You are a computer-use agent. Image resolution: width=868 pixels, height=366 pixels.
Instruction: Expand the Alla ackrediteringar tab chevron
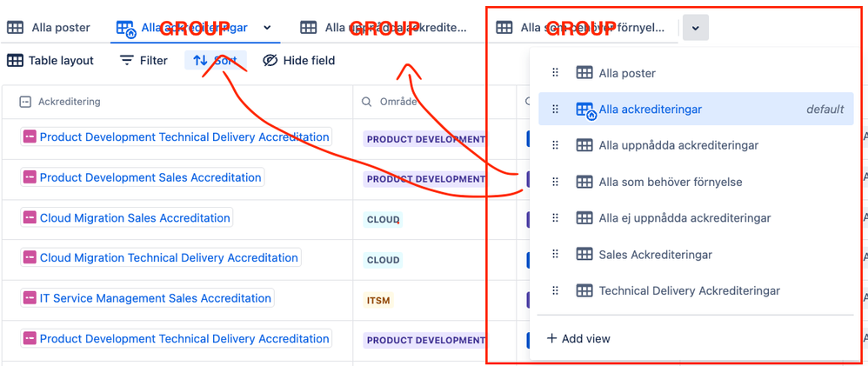tap(267, 27)
